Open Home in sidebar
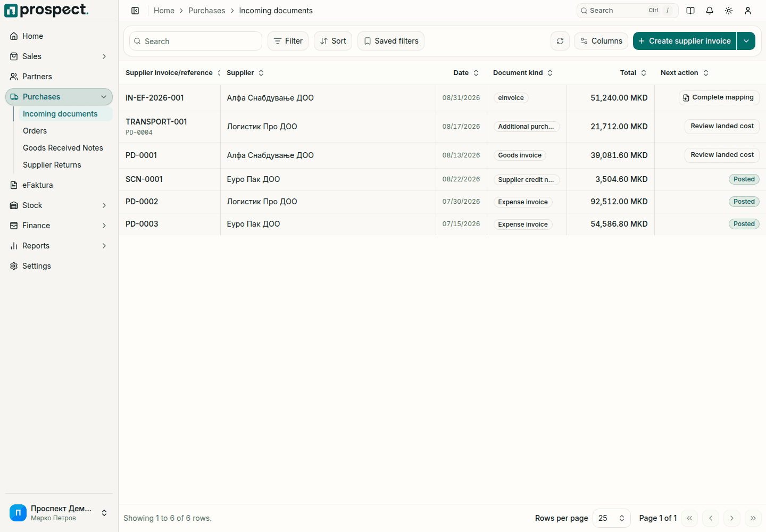Screen dimensions: 766x532 [x=59, y=36]
